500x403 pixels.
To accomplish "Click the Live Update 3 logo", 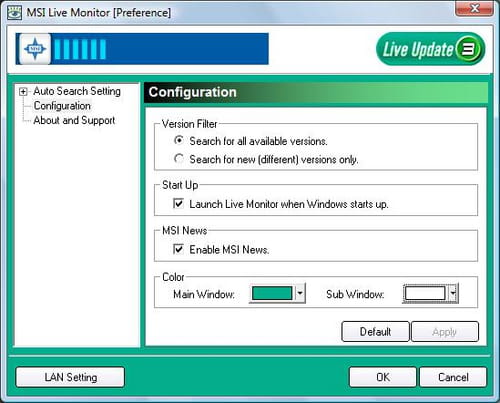I will coord(430,49).
